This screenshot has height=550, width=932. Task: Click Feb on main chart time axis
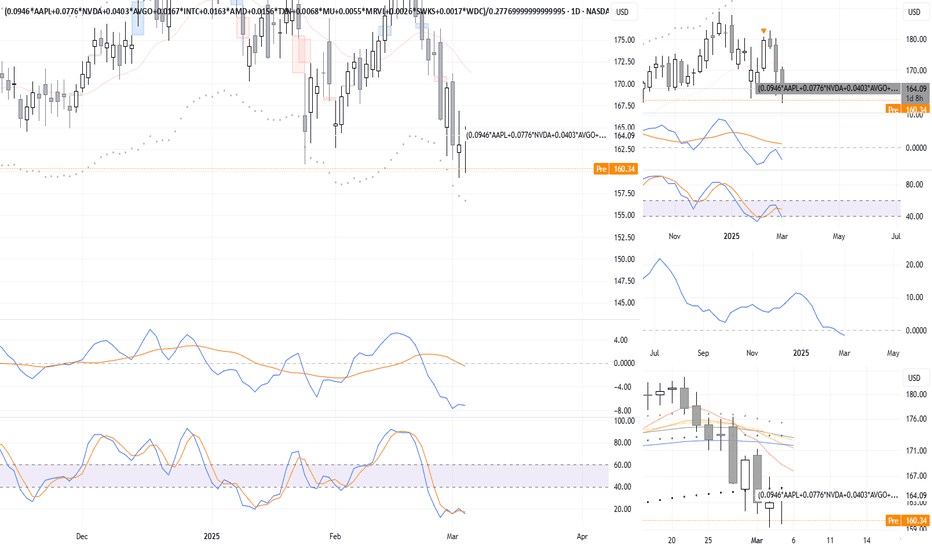(335, 536)
